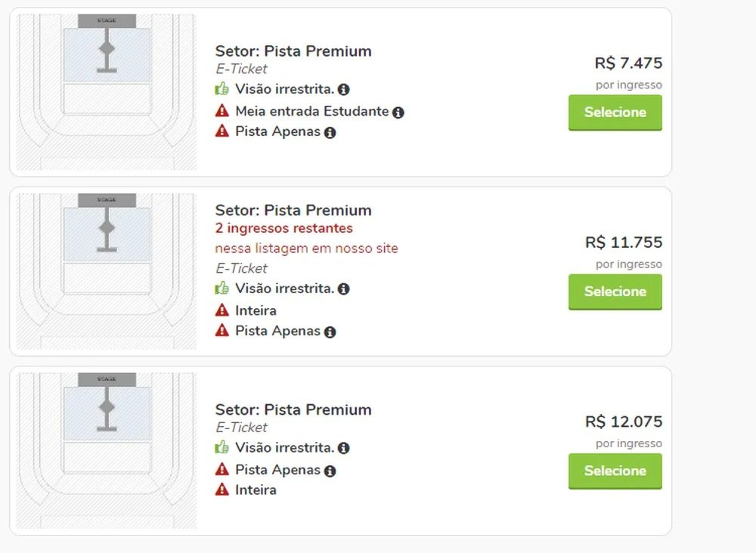Open Visão irrestrita info icon in third listing

pos(344,447)
